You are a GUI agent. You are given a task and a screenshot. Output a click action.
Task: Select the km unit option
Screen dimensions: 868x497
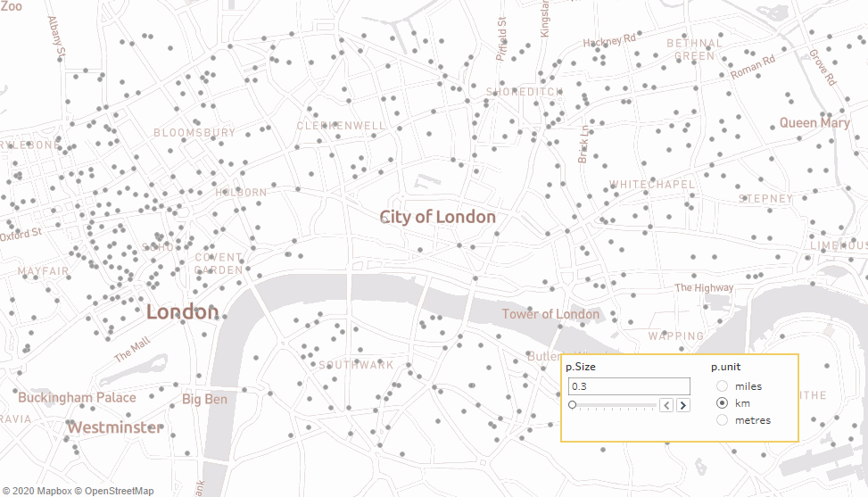723,403
